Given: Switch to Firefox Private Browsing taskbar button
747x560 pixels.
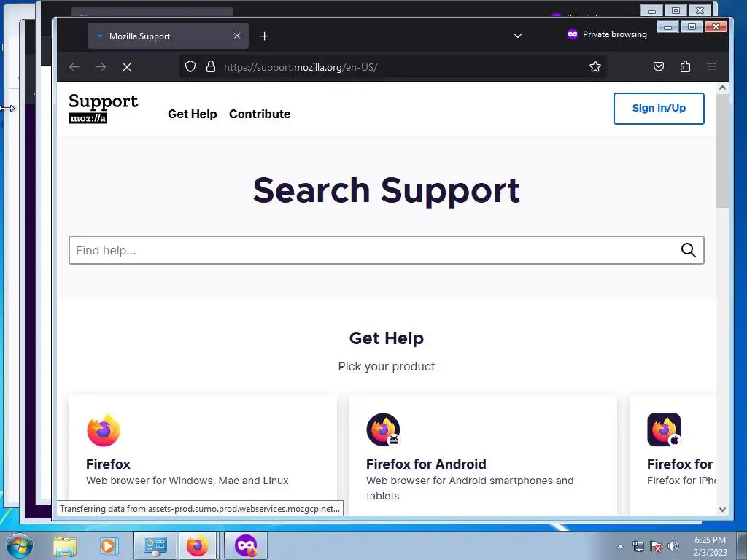Looking at the screenshot, I should point(246,545).
